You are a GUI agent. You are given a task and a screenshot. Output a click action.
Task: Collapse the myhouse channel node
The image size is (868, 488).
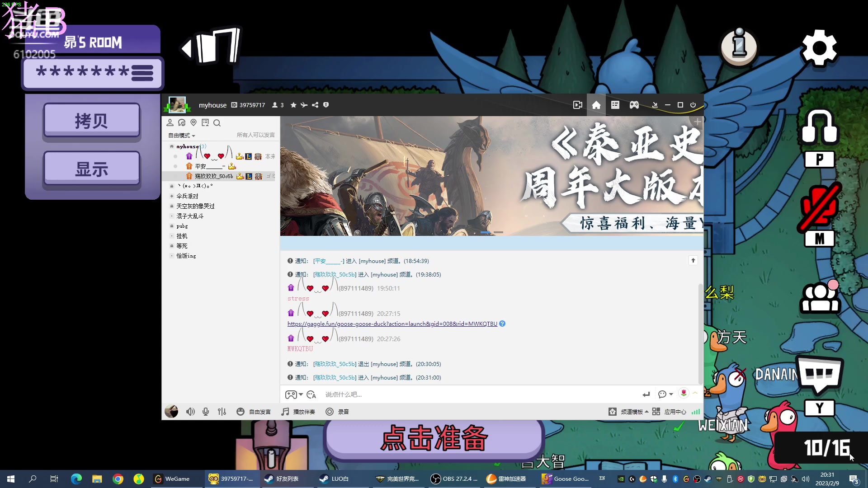[172, 146]
